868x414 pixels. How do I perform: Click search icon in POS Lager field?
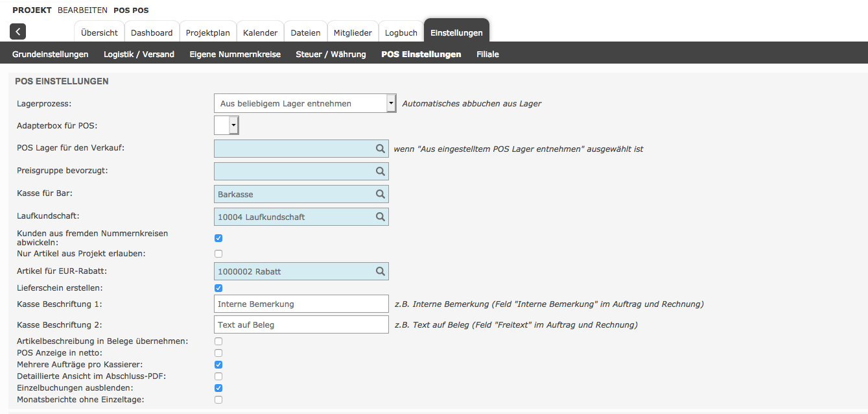[x=381, y=149]
